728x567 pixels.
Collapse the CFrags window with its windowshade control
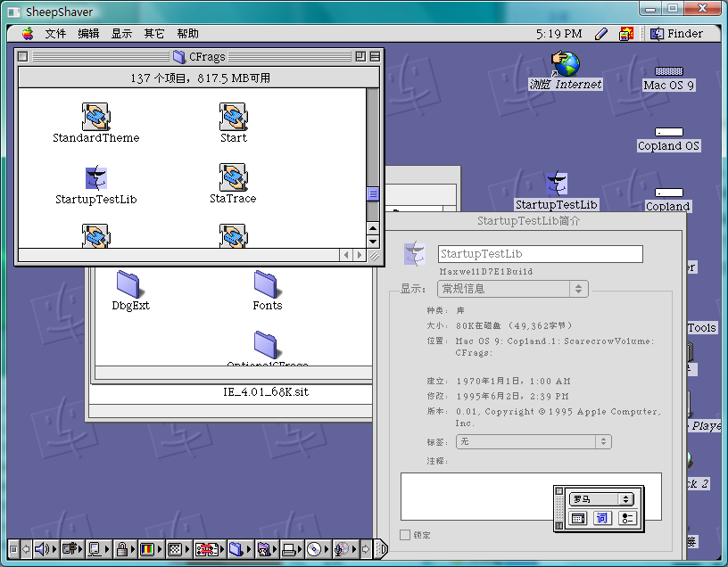[375, 55]
